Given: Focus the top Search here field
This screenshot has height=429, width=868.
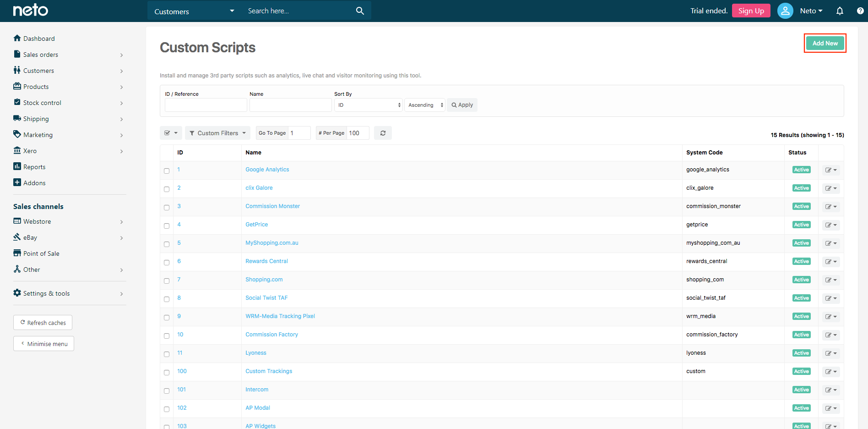Looking at the screenshot, I should 298,11.
